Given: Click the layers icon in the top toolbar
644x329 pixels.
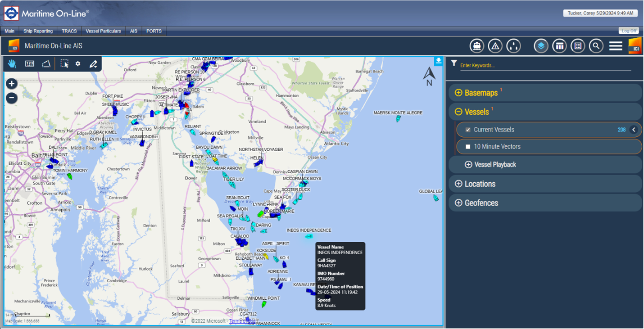Looking at the screenshot, I should (540, 45).
